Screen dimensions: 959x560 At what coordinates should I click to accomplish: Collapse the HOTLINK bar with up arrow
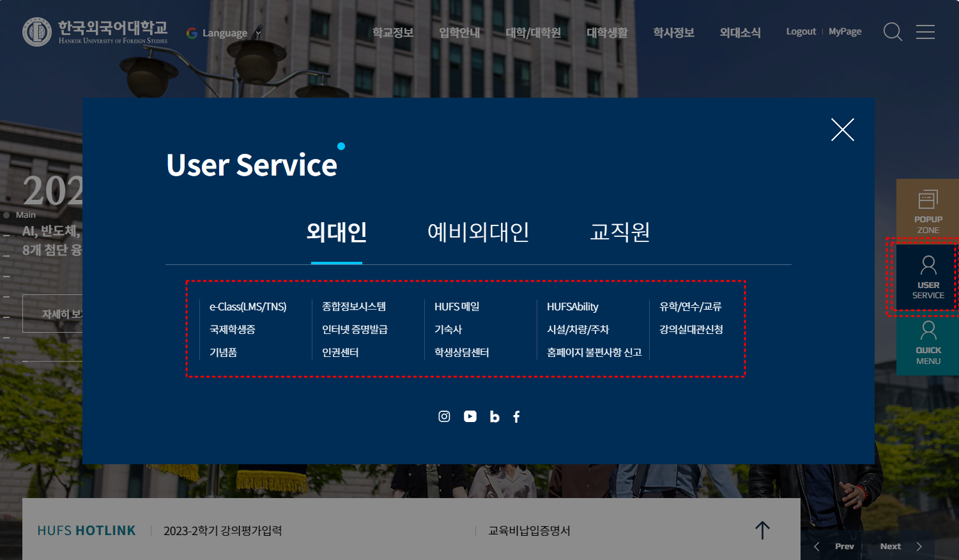point(762,530)
